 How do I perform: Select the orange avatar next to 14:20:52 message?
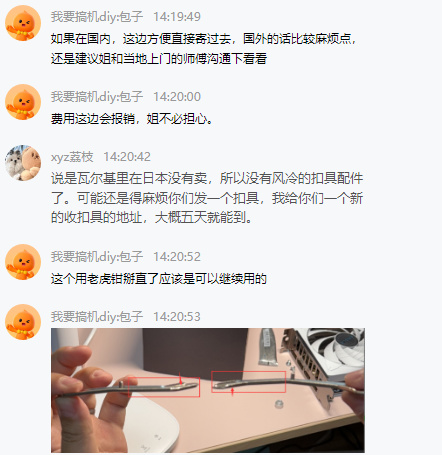(x=23, y=262)
